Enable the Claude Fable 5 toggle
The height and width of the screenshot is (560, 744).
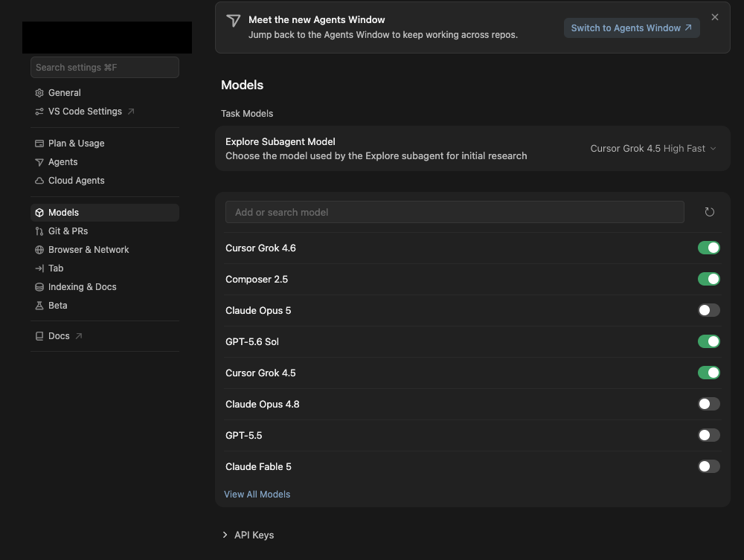coord(709,466)
